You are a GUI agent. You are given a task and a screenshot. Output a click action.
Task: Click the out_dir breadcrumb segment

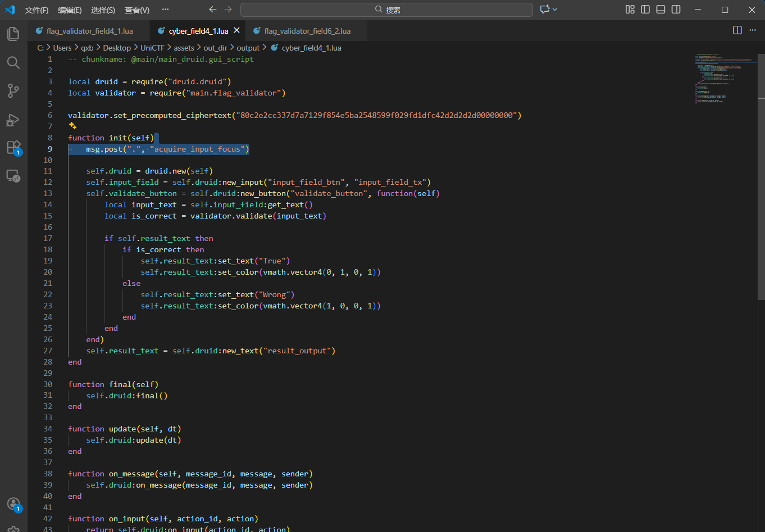[215, 48]
